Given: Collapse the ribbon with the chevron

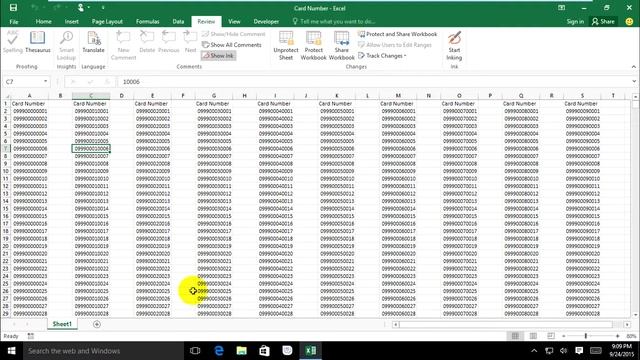Looking at the screenshot, I should 633,67.
